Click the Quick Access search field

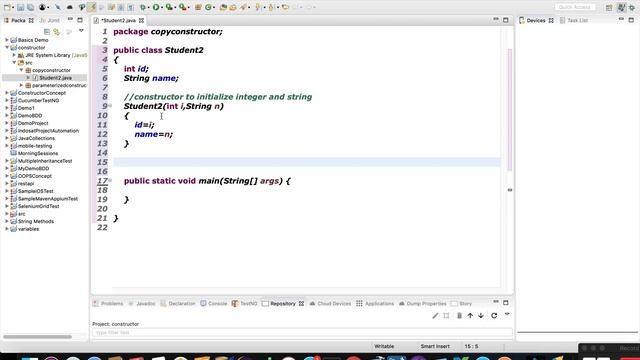575,7
